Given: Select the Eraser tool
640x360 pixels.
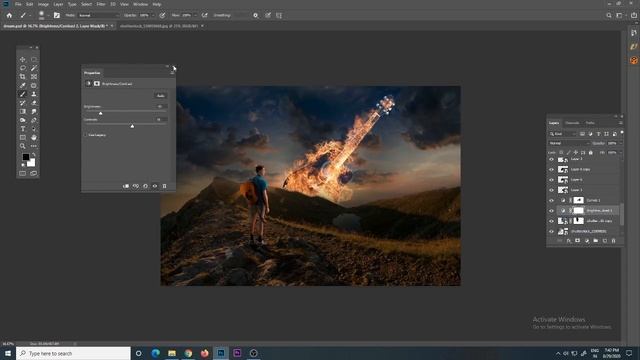Looking at the screenshot, I should (x=34, y=103).
